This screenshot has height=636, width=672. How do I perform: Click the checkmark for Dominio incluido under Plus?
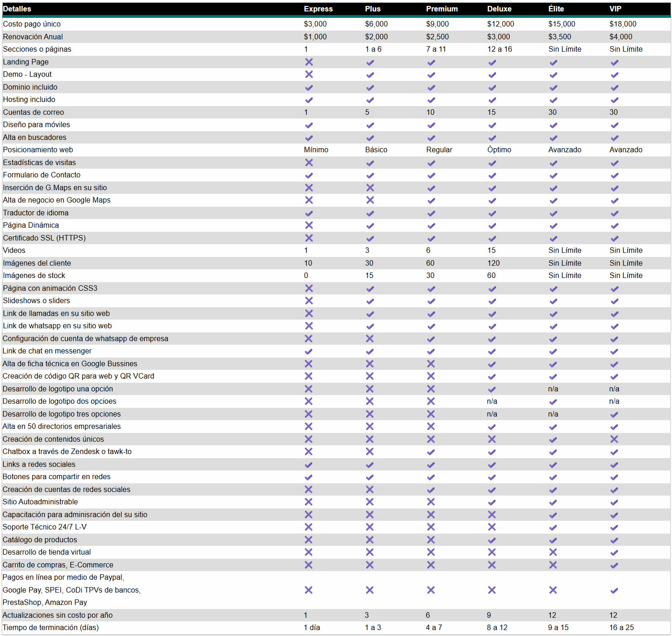tap(370, 87)
